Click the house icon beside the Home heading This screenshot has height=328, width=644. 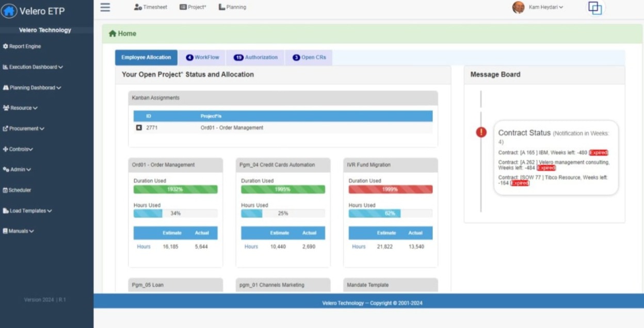(x=112, y=34)
